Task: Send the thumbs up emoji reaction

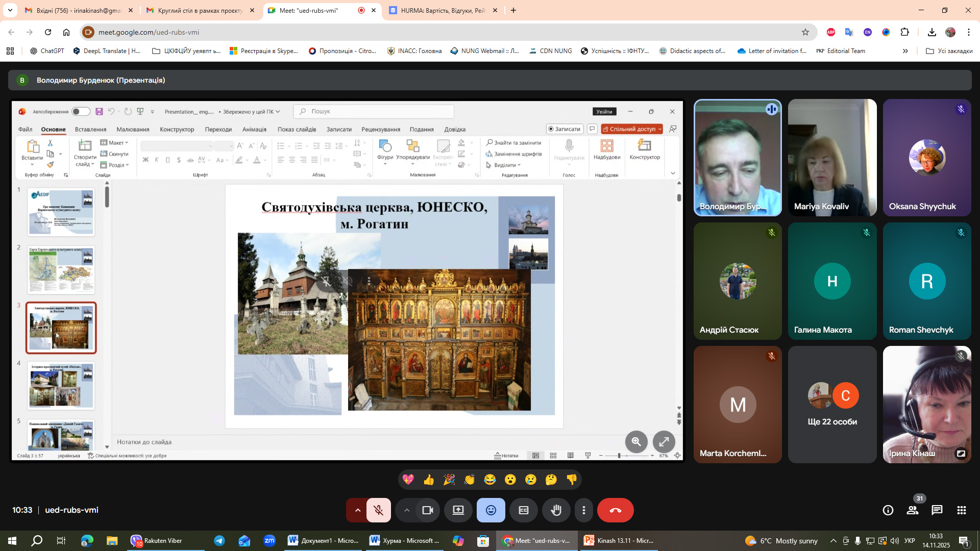Action: click(x=428, y=480)
